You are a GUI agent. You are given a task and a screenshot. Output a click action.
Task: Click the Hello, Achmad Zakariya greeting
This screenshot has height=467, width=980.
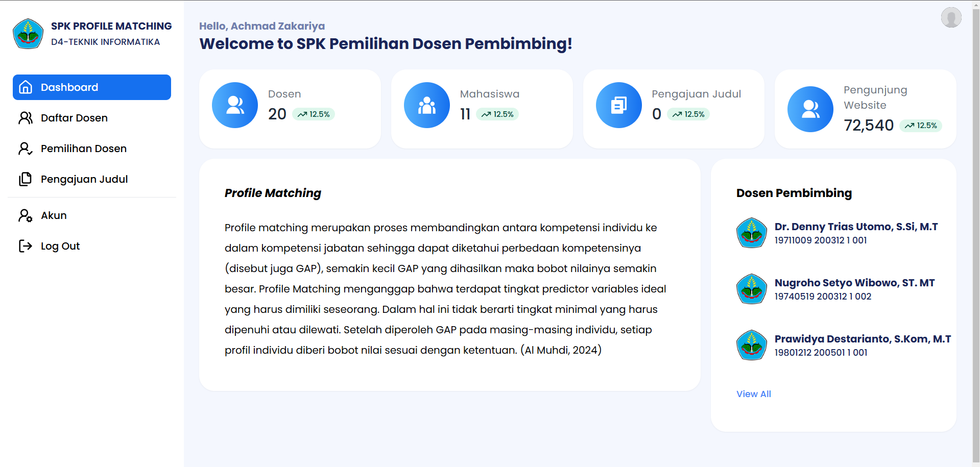[262, 26]
